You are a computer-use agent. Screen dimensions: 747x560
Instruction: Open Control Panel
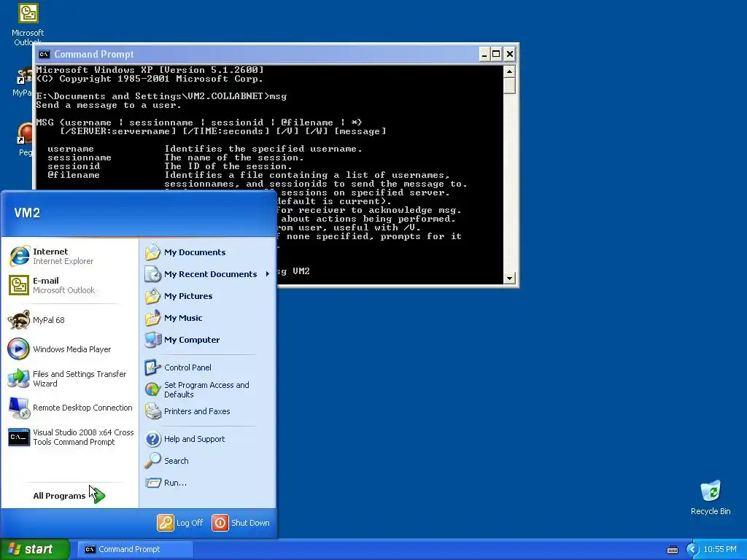(x=208, y=367)
